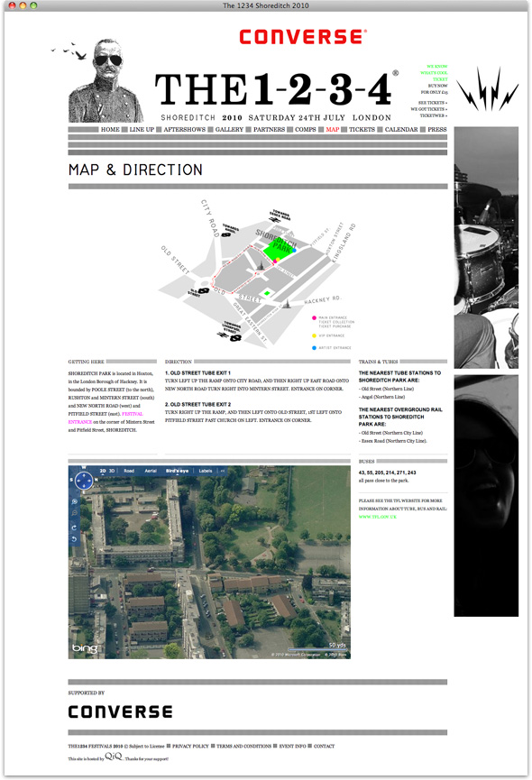Screen dimensions: 532x780
Task: Click the pink FESTIVAL ENTRANCE link
Action: [105, 418]
